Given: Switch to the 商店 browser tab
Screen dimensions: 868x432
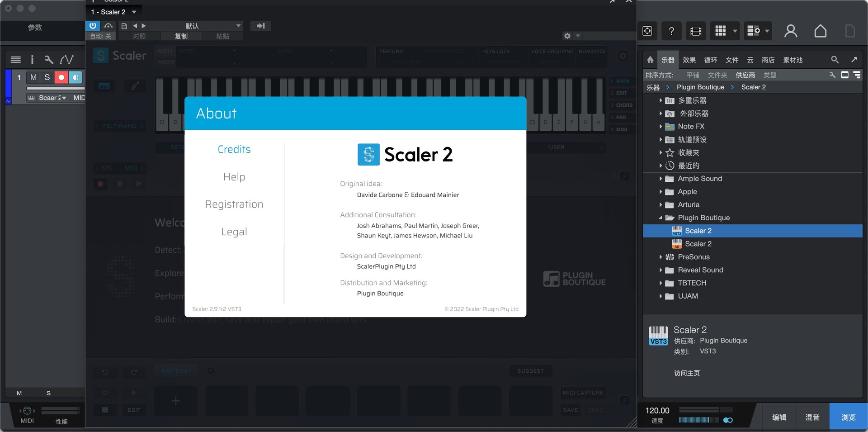Looking at the screenshot, I should tap(768, 60).
